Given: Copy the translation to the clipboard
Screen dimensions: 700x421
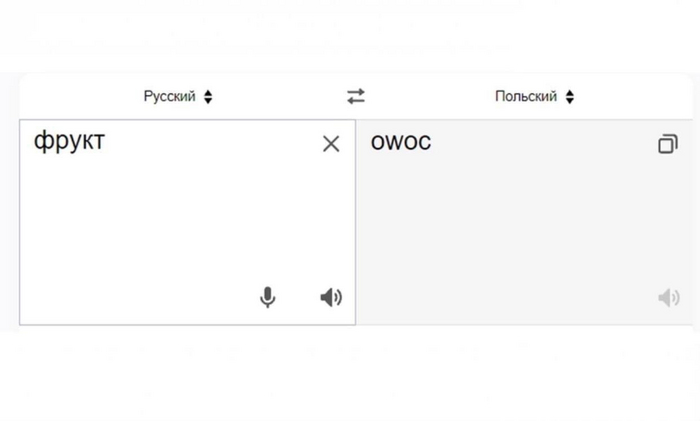Looking at the screenshot, I should 667,144.
